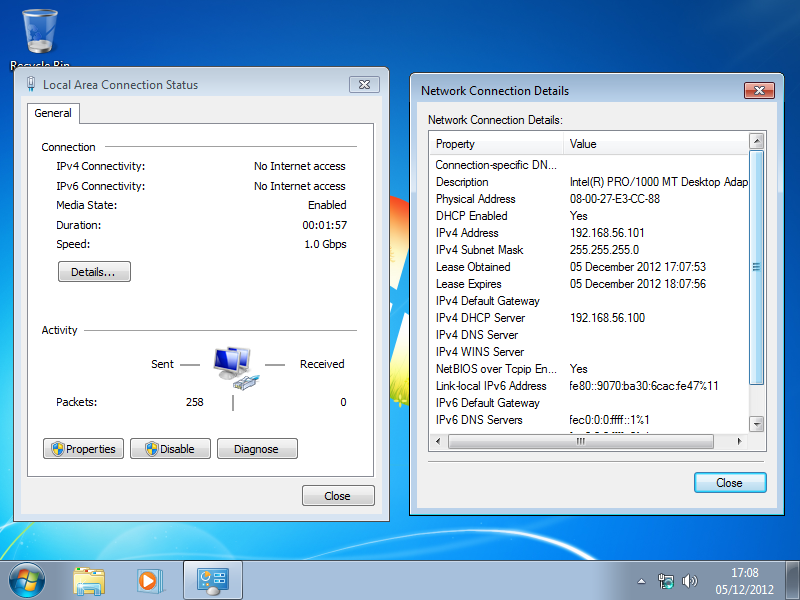Open connection Properties
The width and height of the screenshot is (800, 600).
click(x=84, y=449)
